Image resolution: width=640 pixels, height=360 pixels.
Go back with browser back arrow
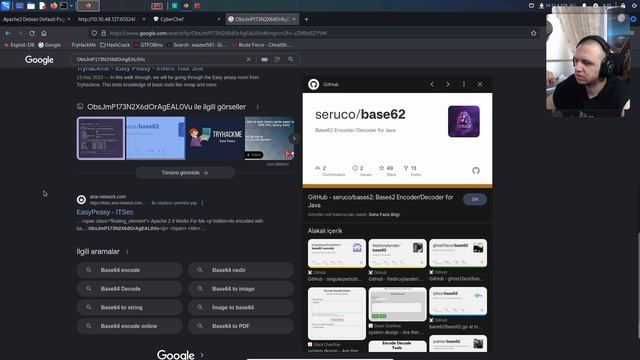coord(8,33)
